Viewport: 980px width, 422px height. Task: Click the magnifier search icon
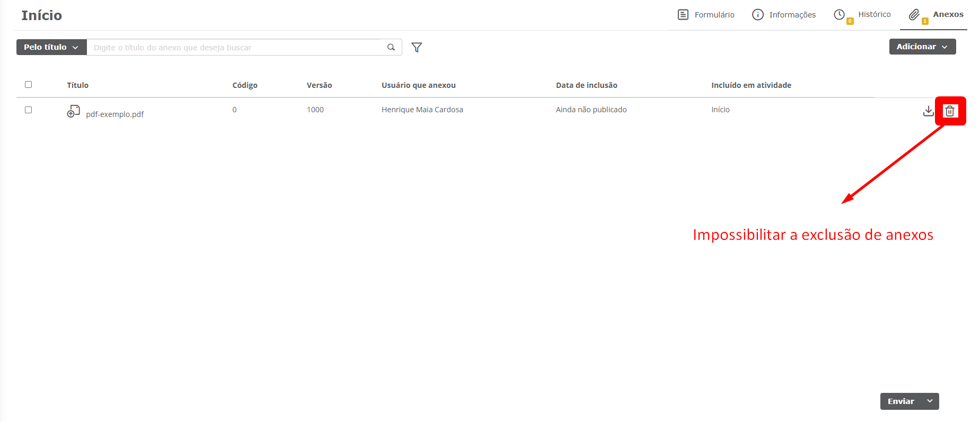tap(391, 47)
